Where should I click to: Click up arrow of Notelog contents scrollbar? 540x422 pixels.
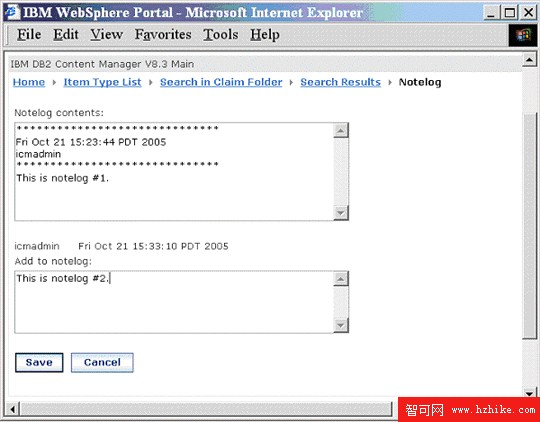pyautogui.click(x=341, y=131)
